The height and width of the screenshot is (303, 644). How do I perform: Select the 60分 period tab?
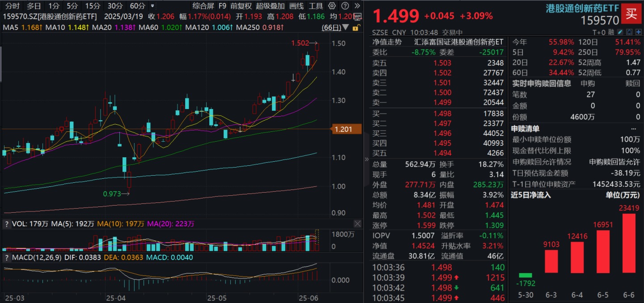coord(137,6)
